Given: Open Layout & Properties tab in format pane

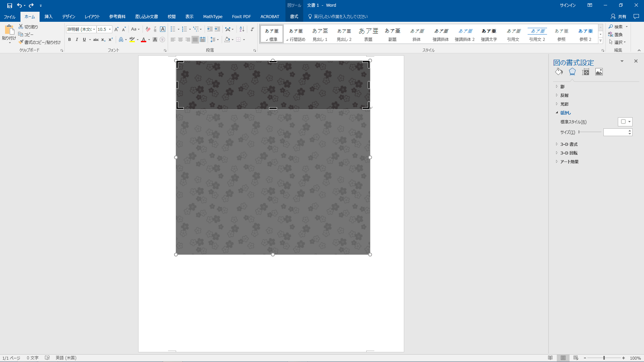Looking at the screenshot, I should pyautogui.click(x=586, y=72).
